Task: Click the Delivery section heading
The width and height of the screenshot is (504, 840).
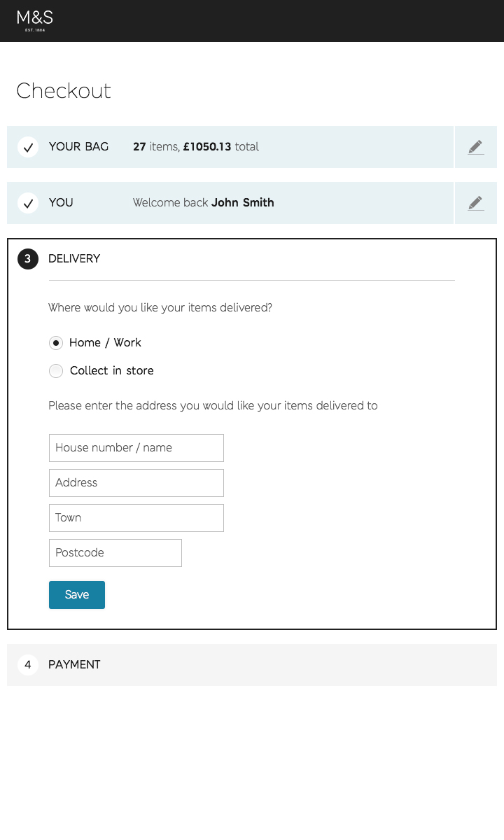Action: tap(74, 259)
